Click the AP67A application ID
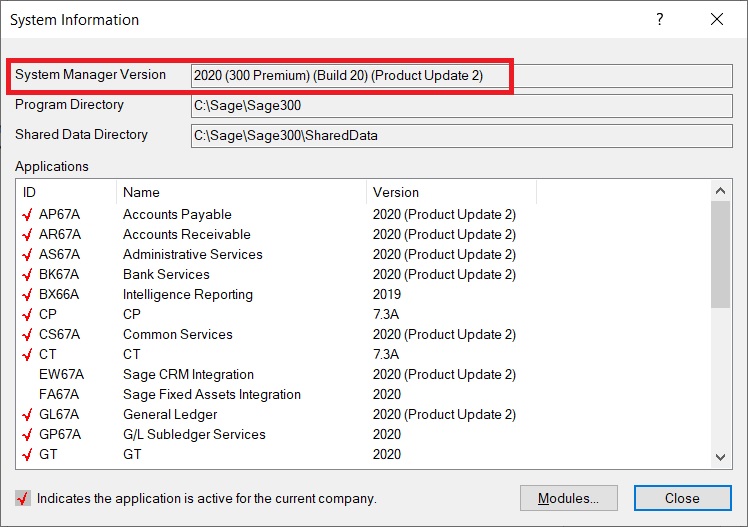This screenshot has width=748, height=527. click(x=60, y=215)
